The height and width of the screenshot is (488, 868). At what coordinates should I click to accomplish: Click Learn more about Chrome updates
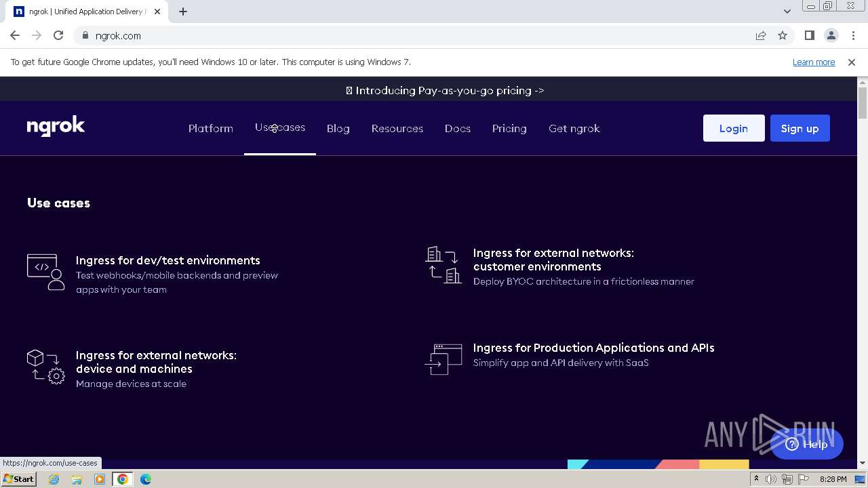(x=814, y=62)
